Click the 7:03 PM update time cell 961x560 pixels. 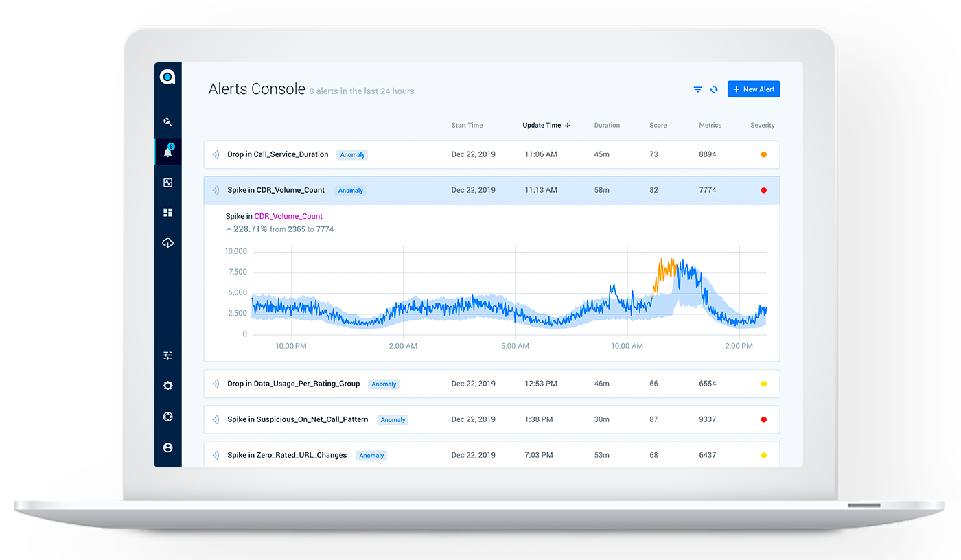539,455
